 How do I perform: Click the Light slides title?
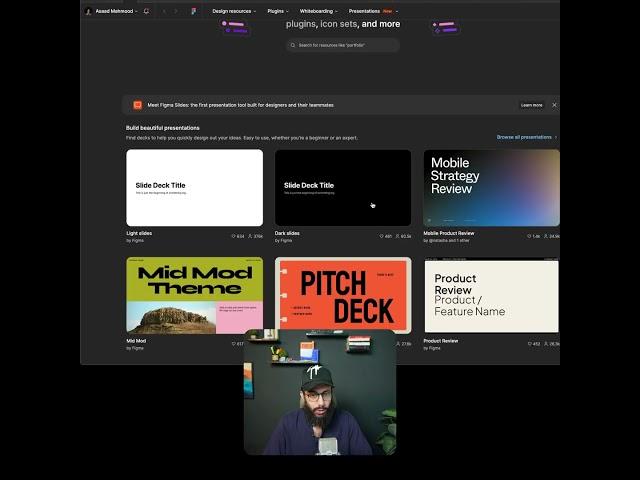pos(139,233)
